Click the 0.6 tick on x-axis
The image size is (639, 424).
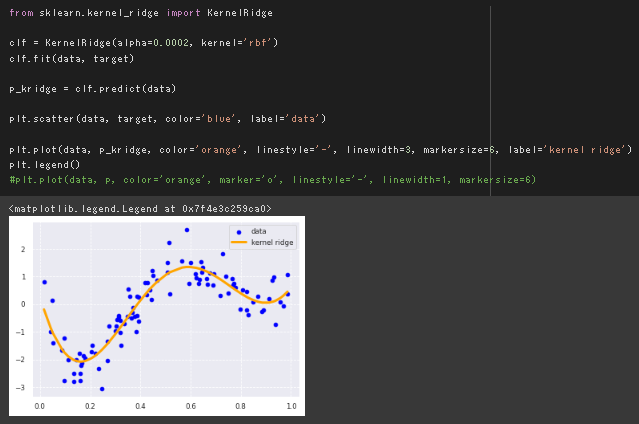(190, 406)
